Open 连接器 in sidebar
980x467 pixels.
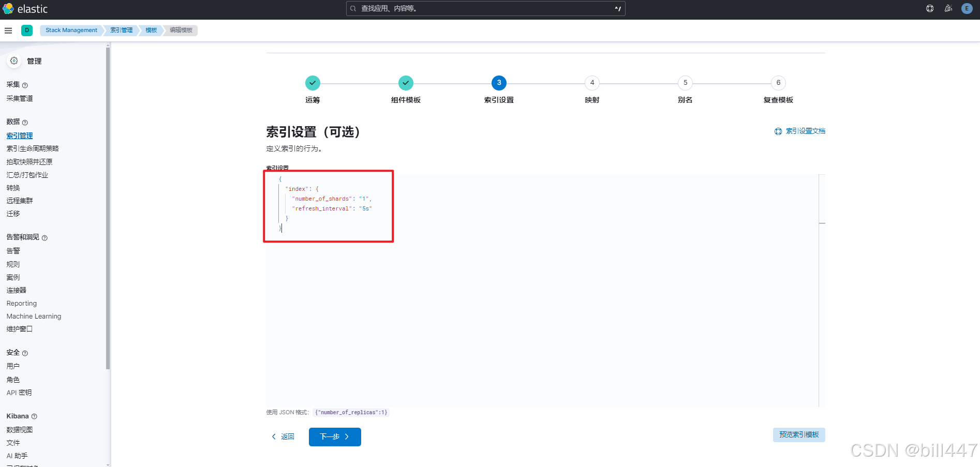(x=17, y=290)
